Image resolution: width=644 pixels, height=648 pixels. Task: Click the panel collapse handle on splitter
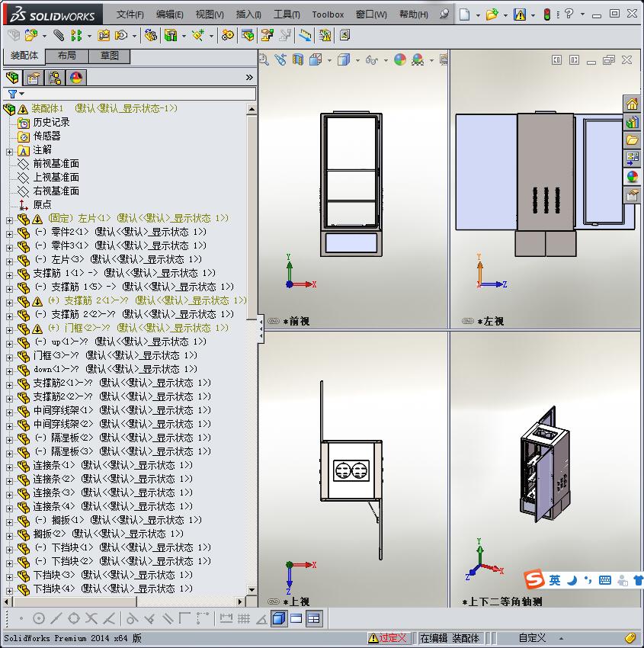coord(261,329)
